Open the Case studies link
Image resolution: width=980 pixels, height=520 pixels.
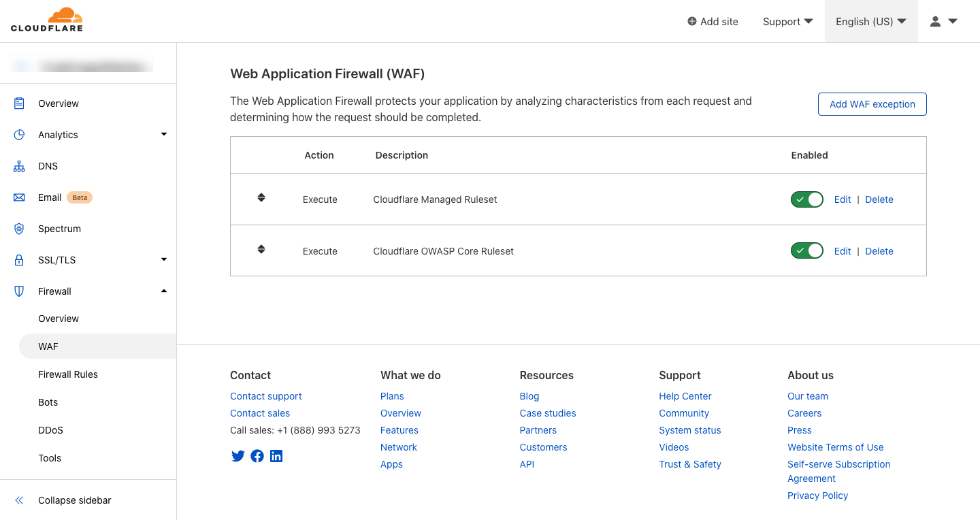(548, 413)
